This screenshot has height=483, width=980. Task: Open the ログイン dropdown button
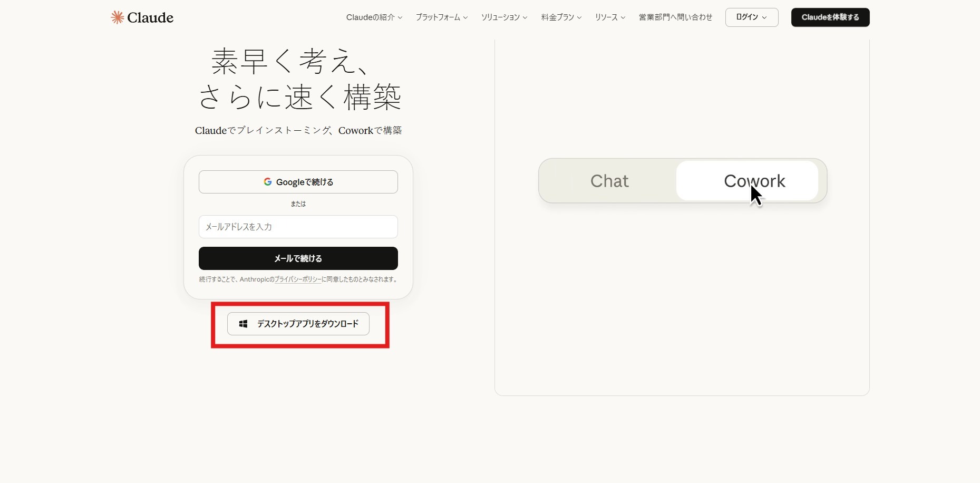(751, 17)
